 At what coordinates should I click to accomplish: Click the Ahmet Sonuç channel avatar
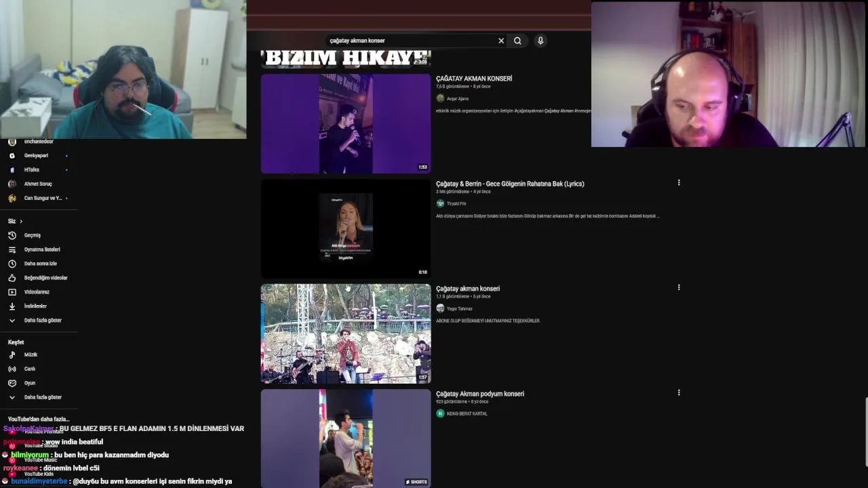pos(12,184)
